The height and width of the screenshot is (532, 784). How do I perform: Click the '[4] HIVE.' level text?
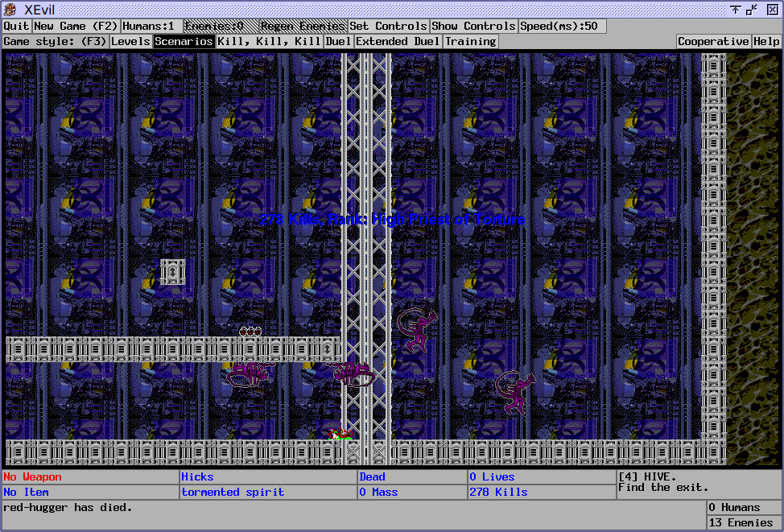[647, 476]
